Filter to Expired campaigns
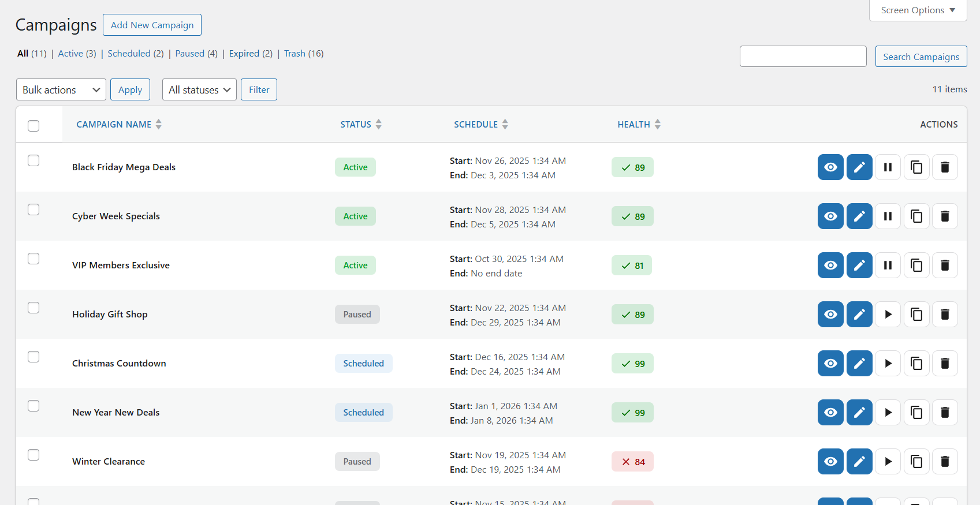The image size is (980, 505). tap(251, 54)
